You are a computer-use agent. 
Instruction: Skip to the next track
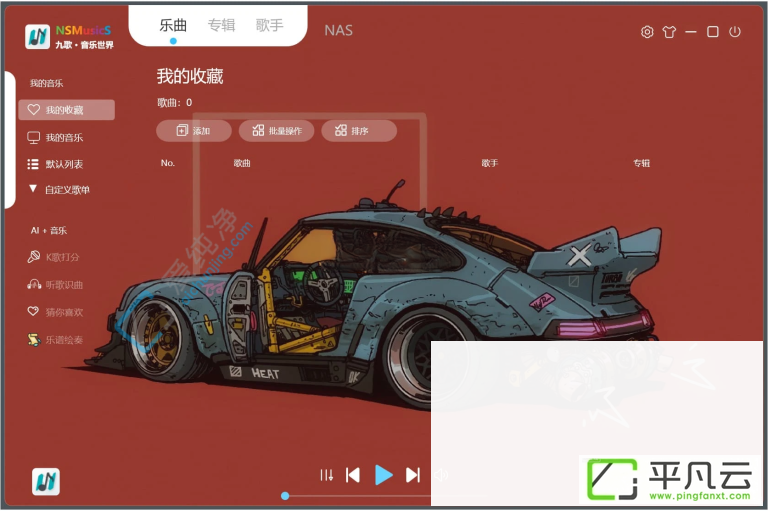pyautogui.click(x=413, y=475)
